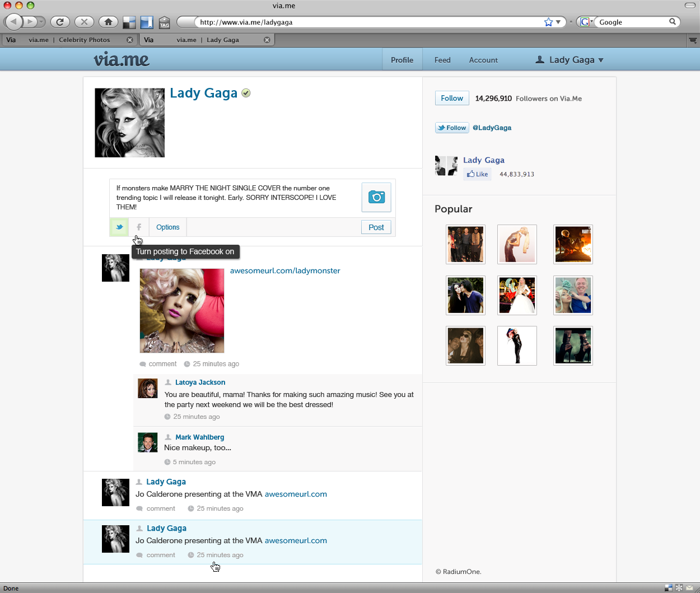Click the TAG toolbar icon
The width and height of the screenshot is (700, 593).
tap(164, 22)
